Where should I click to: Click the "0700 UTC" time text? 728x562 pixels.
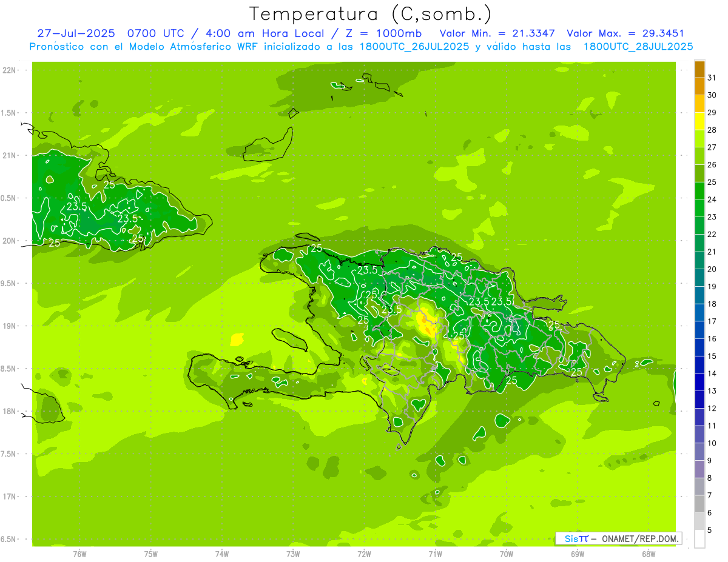[157, 33]
